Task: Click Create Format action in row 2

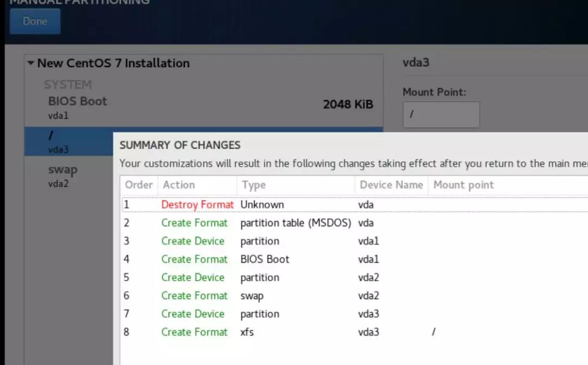Action: pyautogui.click(x=194, y=223)
